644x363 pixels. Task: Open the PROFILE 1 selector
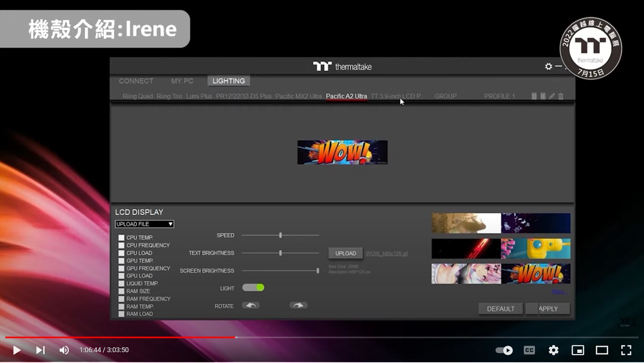click(x=499, y=96)
